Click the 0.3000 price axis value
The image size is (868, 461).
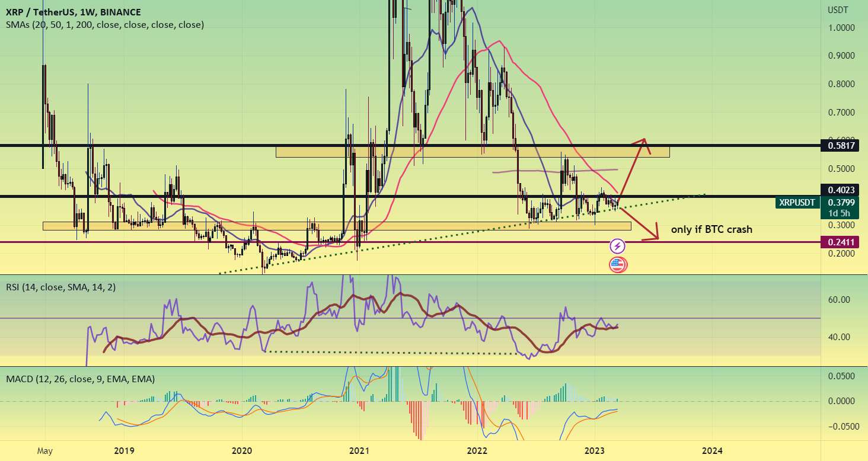[x=841, y=225]
